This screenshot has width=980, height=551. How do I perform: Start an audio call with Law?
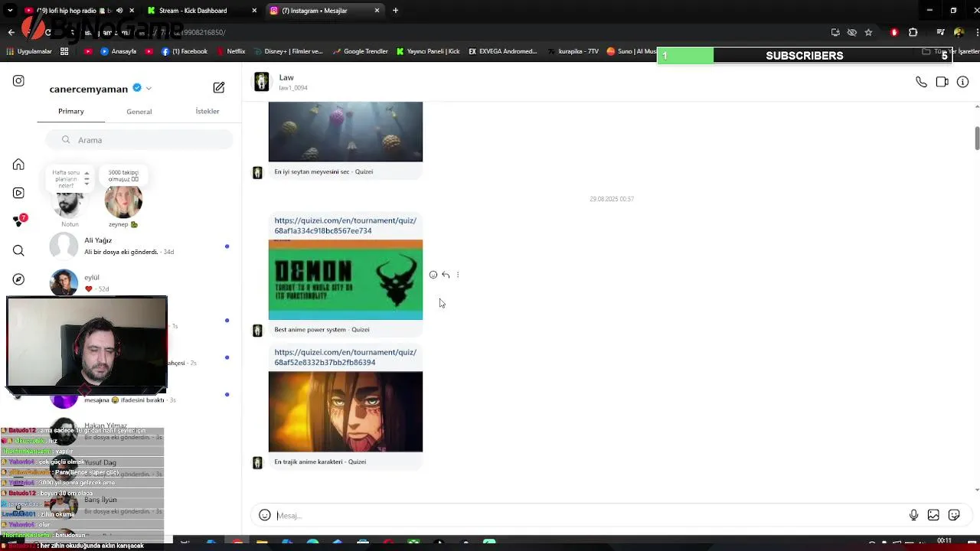pyautogui.click(x=921, y=82)
